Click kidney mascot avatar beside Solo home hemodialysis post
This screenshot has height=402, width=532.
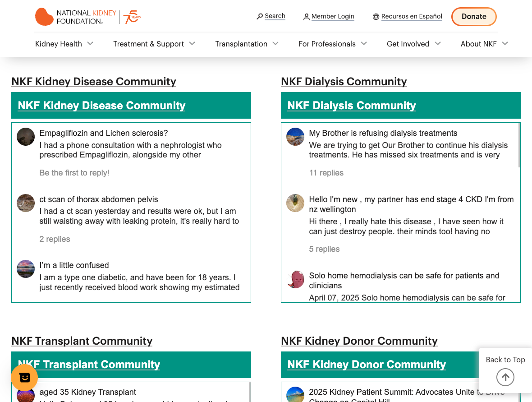coord(295,279)
